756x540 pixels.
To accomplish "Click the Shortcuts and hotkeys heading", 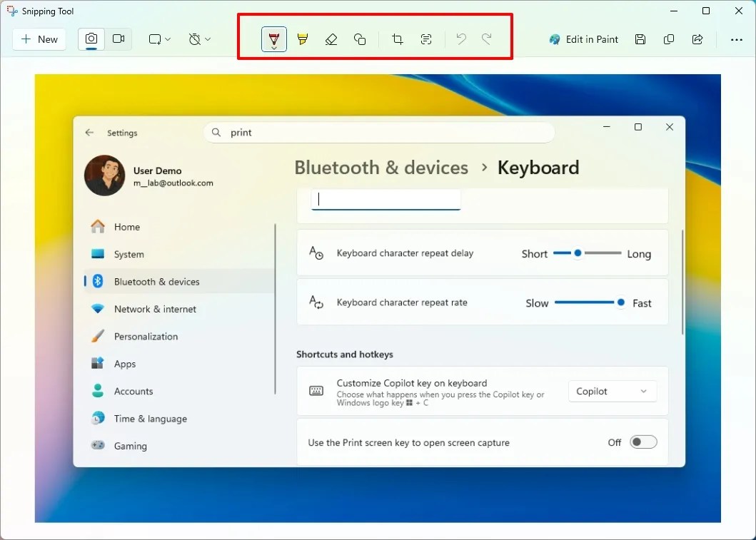I will [x=345, y=355].
